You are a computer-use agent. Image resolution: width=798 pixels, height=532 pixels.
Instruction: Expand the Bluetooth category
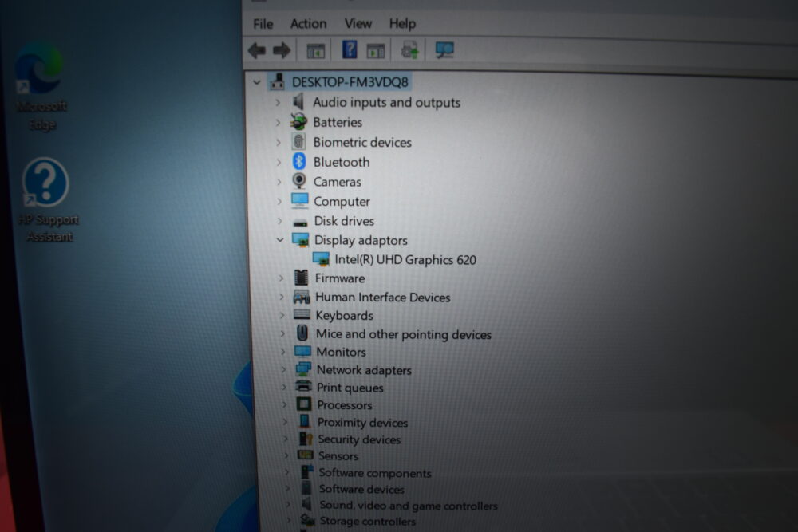click(x=279, y=162)
